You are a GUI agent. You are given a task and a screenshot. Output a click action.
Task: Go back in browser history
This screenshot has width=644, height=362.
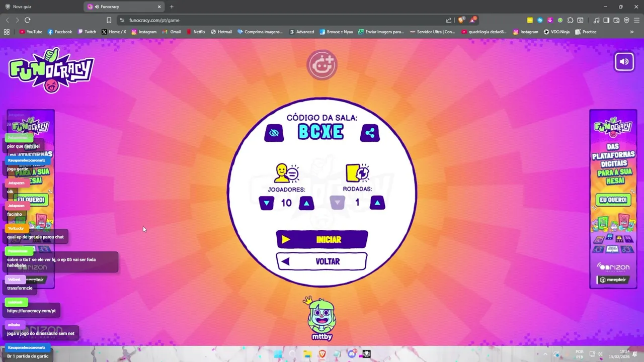[x=7, y=20]
